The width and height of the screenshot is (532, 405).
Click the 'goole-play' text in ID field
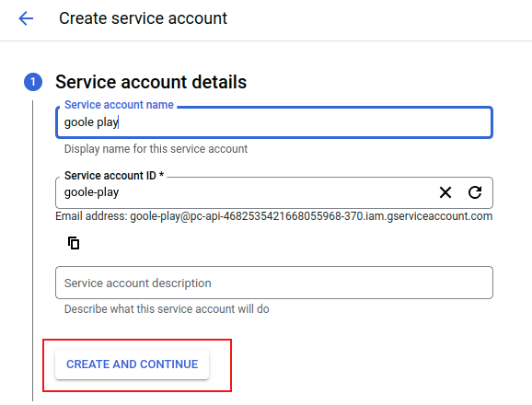92,192
